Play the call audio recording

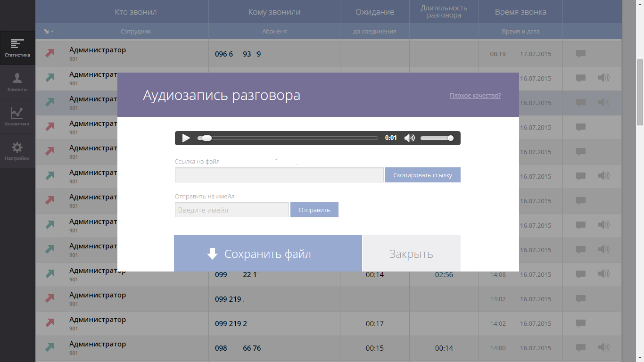[186, 138]
